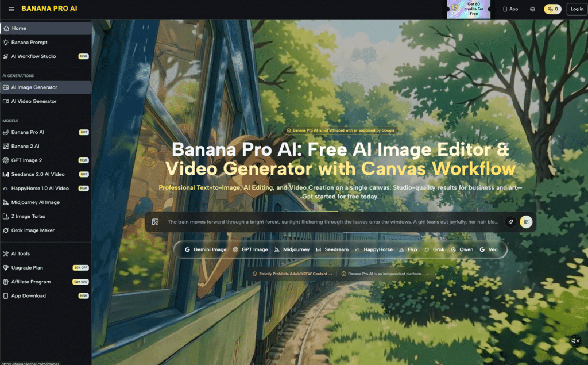This screenshot has width=588, height=365.
Task: Click the credits coin counter showing 0
Action: pyautogui.click(x=552, y=9)
